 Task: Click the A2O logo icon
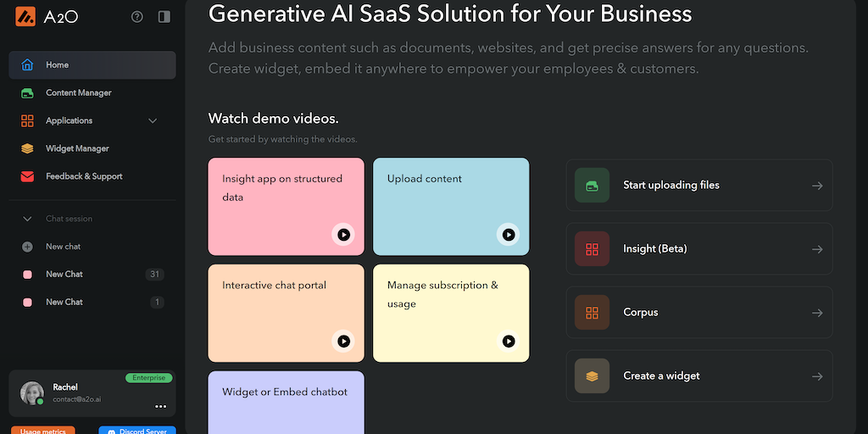pyautogui.click(x=25, y=16)
